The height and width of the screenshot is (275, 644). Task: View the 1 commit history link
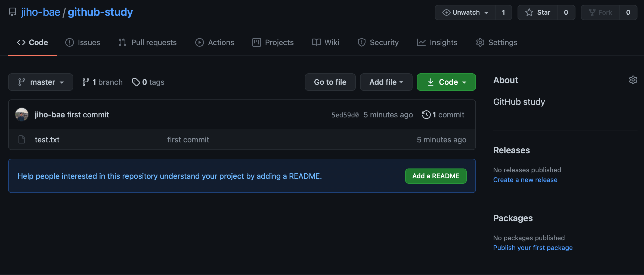click(443, 115)
